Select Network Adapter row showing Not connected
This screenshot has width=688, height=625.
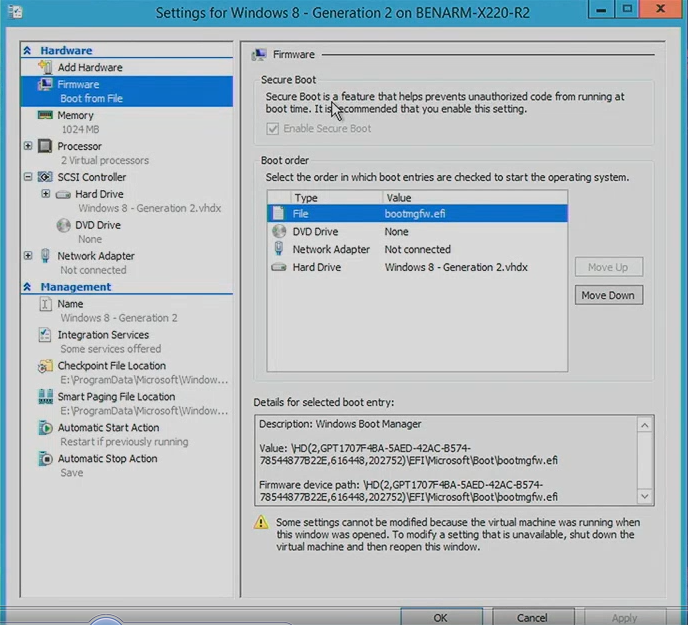(417, 249)
